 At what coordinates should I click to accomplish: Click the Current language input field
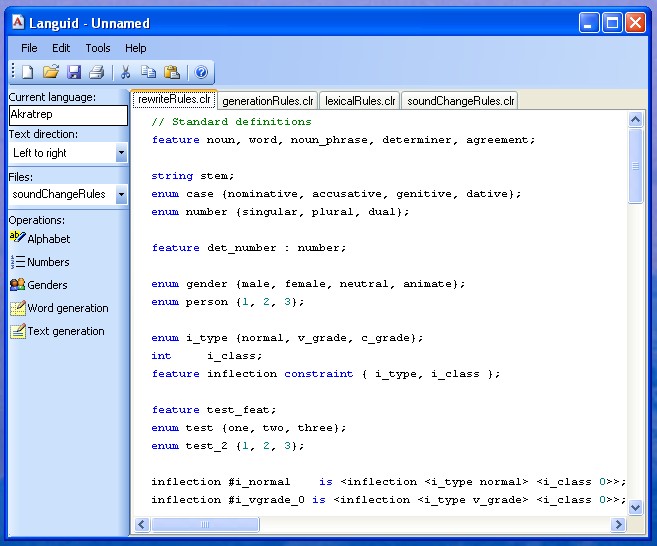pos(68,115)
